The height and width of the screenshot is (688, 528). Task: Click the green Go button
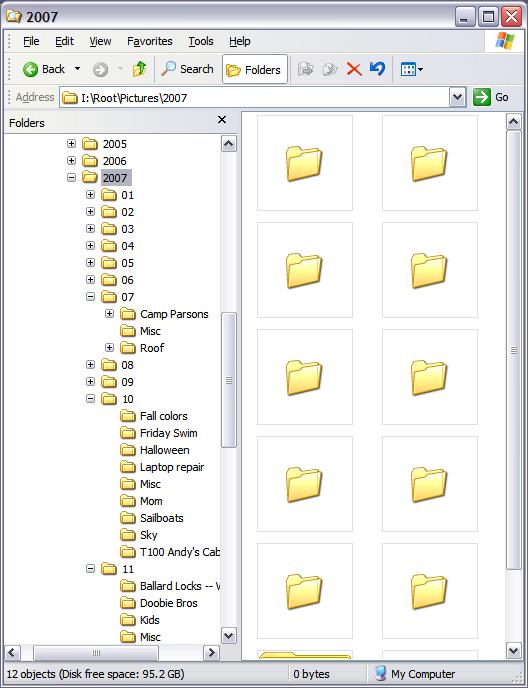click(491, 97)
